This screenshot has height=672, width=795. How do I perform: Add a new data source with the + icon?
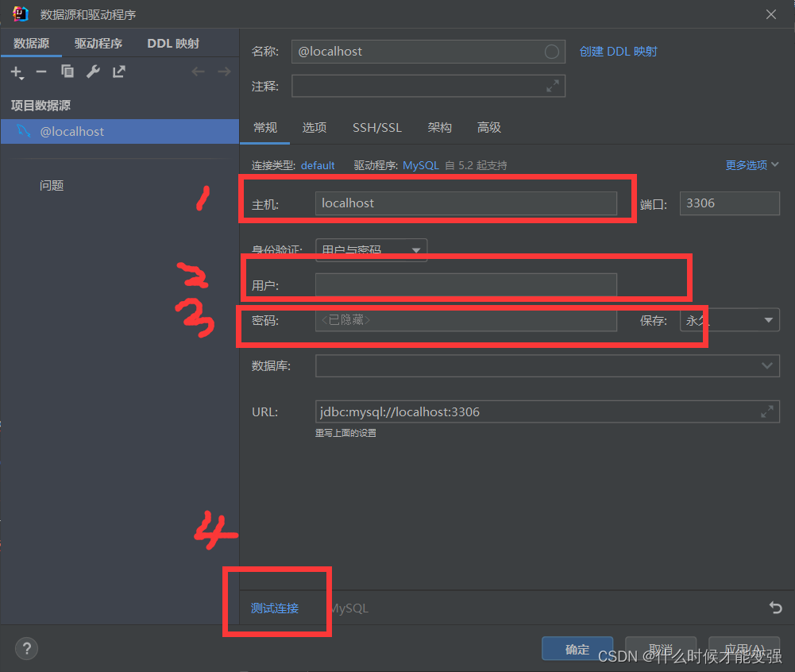click(x=17, y=71)
